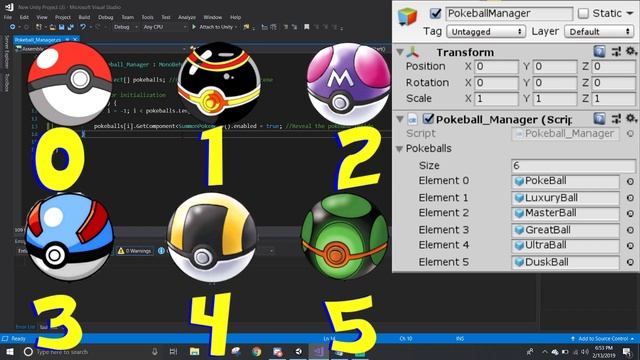Image resolution: width=640 pixels, height=360 pixels.
Task: Click the Undo arrow in the Visual Studio toolbar
Action: tap(83, 27)
